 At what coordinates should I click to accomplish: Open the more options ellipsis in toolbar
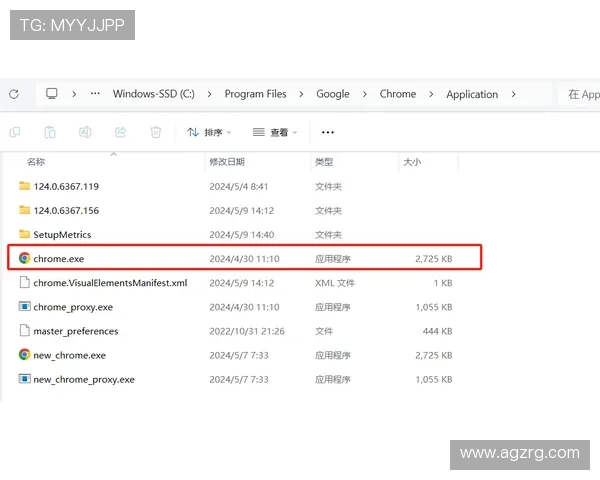(328, 132)
